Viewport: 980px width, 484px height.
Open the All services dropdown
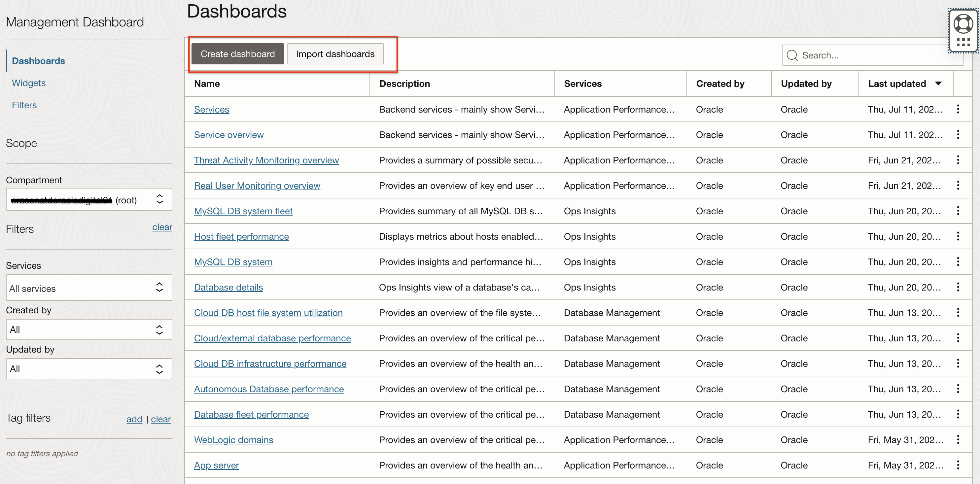coord(88,288)
